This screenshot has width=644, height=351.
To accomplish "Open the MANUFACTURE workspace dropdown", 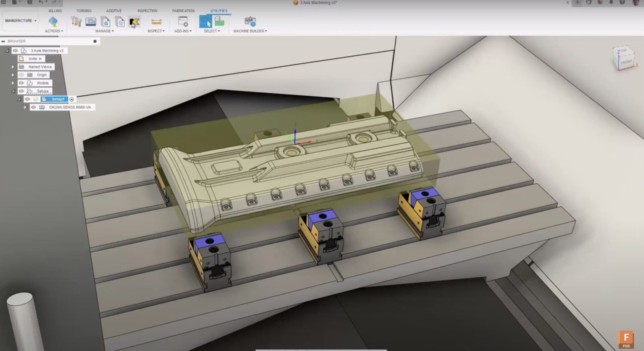I will click(x=20, y=20).
